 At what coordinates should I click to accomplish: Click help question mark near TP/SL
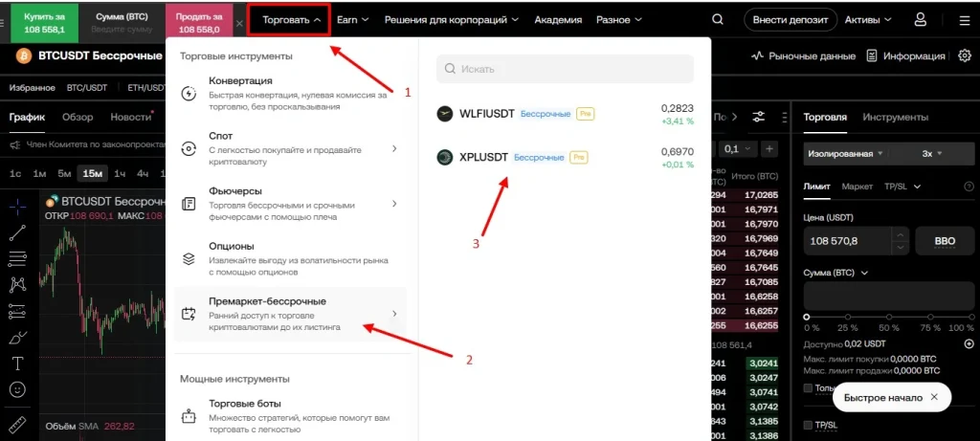[x=969, y=187]
